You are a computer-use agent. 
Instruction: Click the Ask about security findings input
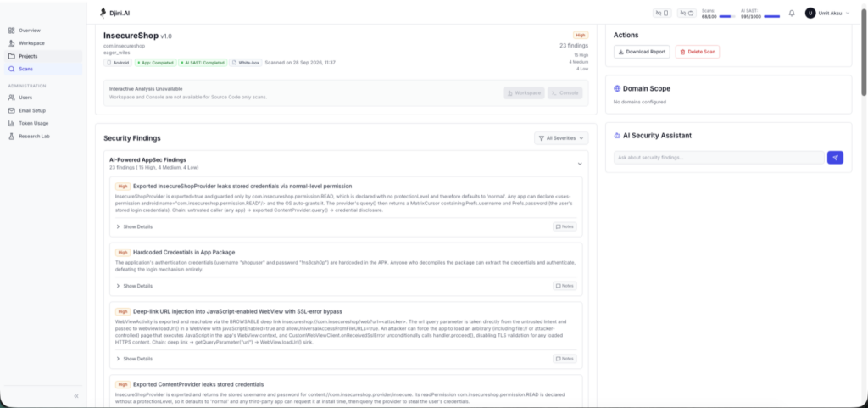click(719, 158)
